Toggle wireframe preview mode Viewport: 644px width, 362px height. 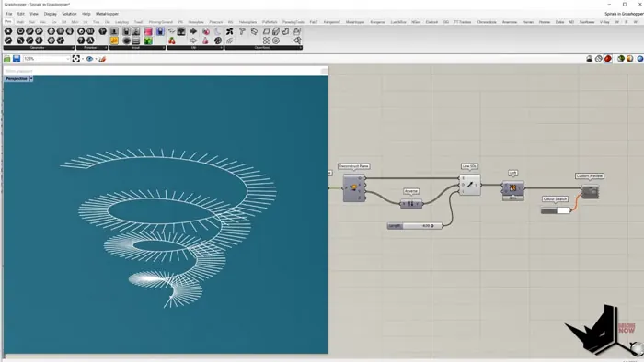[x=599, y=59]
